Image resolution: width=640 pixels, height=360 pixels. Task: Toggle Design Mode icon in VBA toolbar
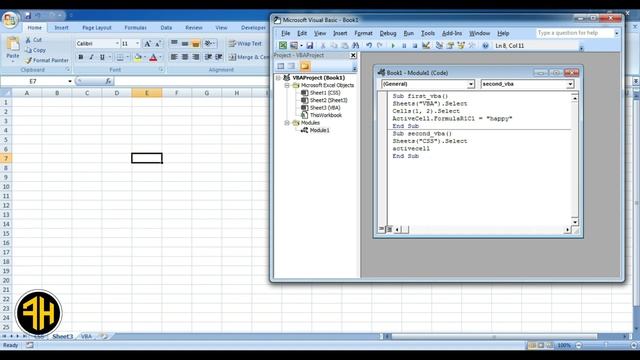pyautogui.click(x=426, y=45)
